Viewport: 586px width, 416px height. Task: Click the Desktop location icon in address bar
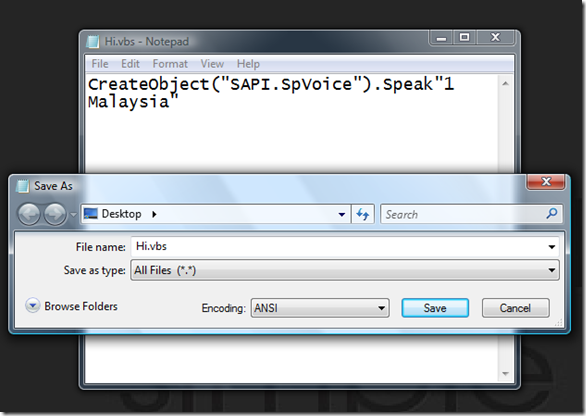coord(91,214)
